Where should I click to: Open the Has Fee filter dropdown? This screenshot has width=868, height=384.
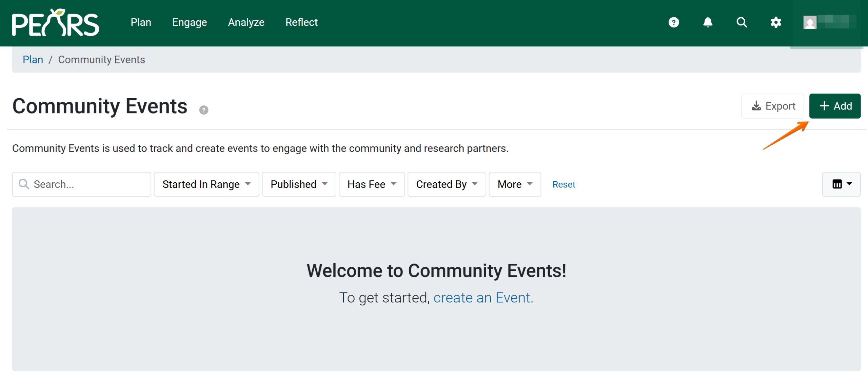(x=372, y=184)
